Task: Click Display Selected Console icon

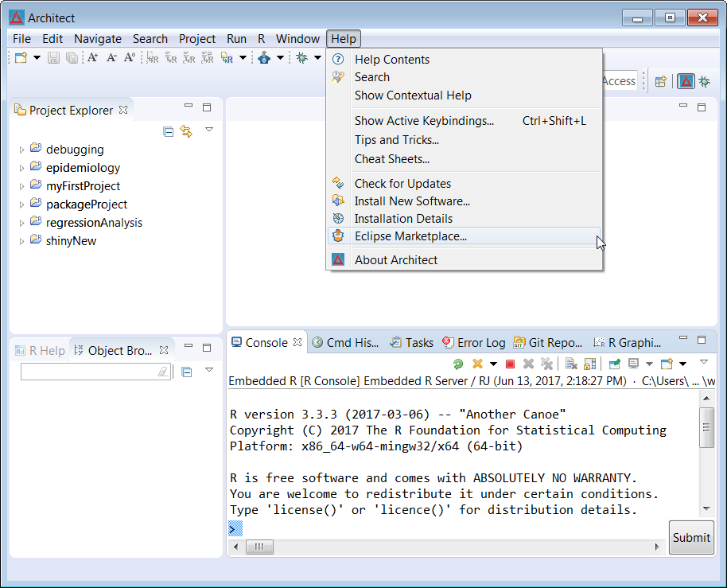Action: pos(633,364)
